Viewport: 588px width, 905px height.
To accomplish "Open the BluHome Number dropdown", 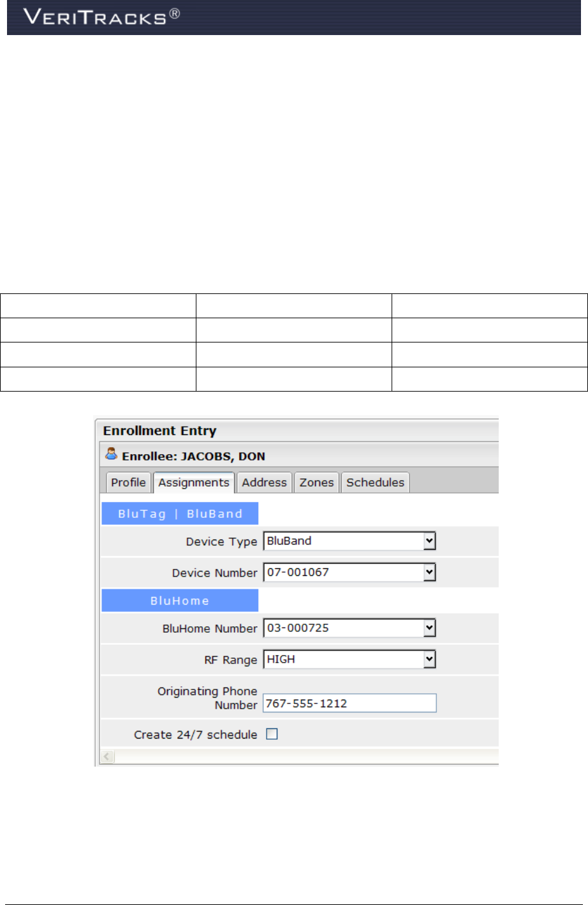I will click(349, 628).
